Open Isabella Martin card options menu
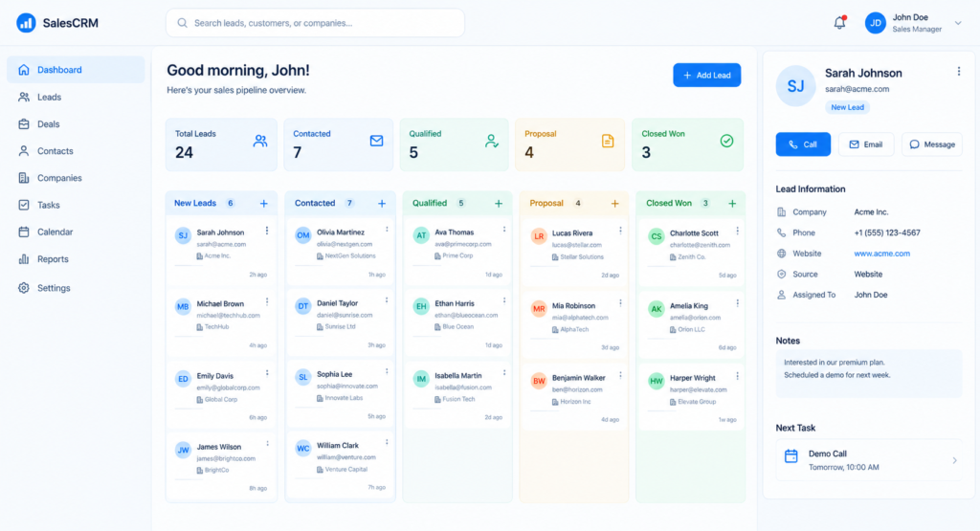Screen dimensions: 980x531 503,373
